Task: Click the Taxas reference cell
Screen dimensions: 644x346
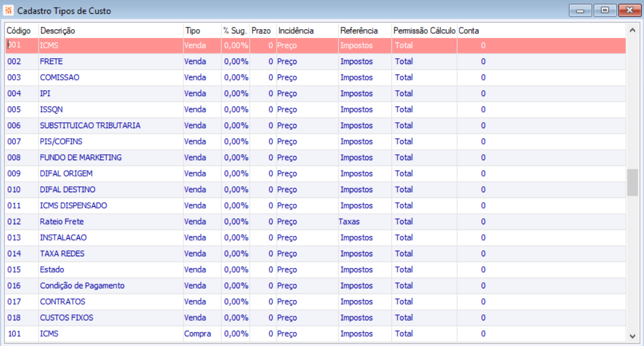Action: pos(349,222)
